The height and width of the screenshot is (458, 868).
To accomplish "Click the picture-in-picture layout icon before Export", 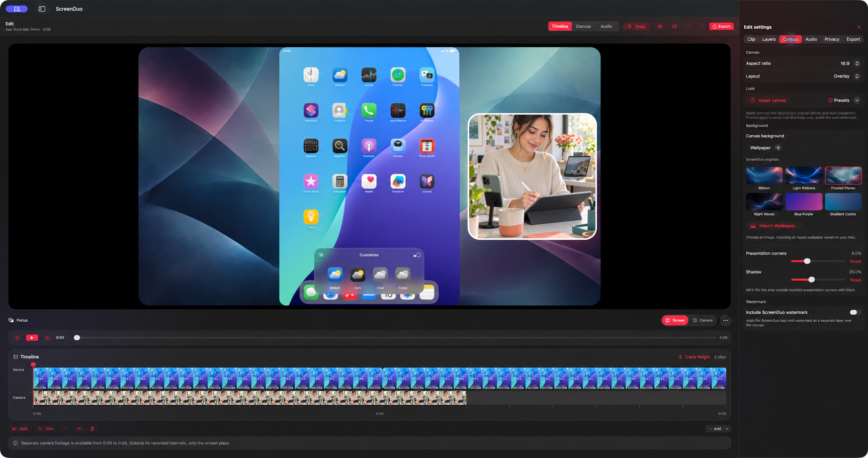I will click(674, 27).
